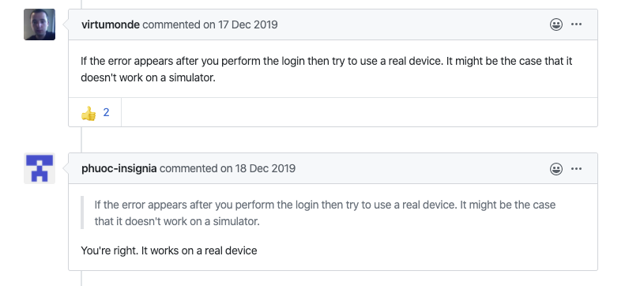Add reaction to virtumonde's comment via smiley
The image size is (644, 286).
pos(556,24)
